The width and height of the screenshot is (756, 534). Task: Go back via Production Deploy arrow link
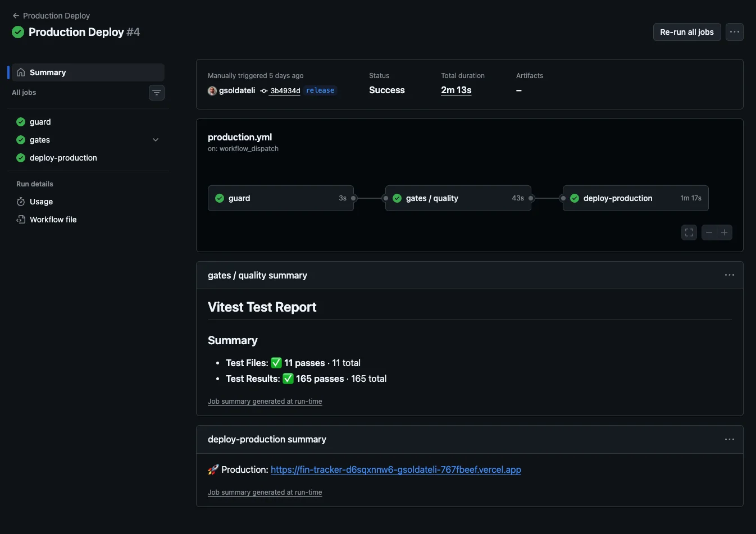51,16
